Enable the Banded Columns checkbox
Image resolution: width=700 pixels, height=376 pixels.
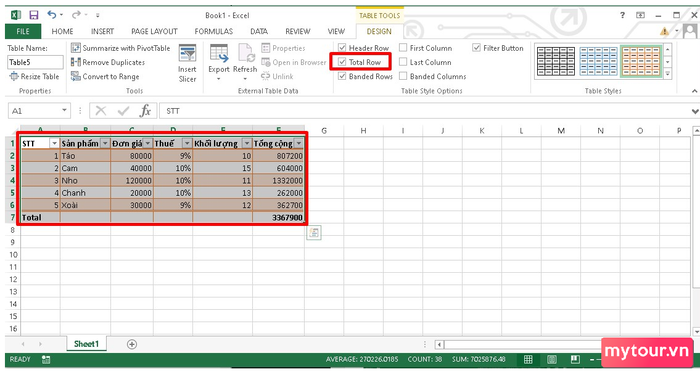point(403,76)
